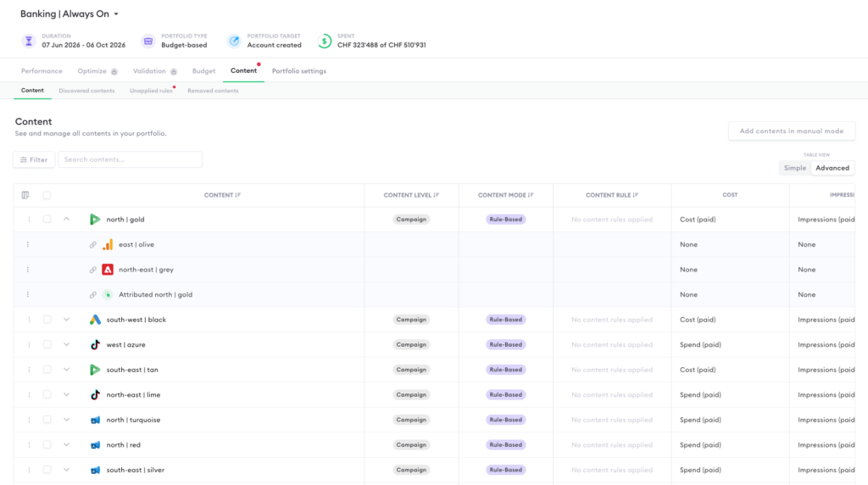Image resolution: width=868 pixels, height=485 pixels.
Task: Expand the south-east | tan row
Action: click(66, 370)
